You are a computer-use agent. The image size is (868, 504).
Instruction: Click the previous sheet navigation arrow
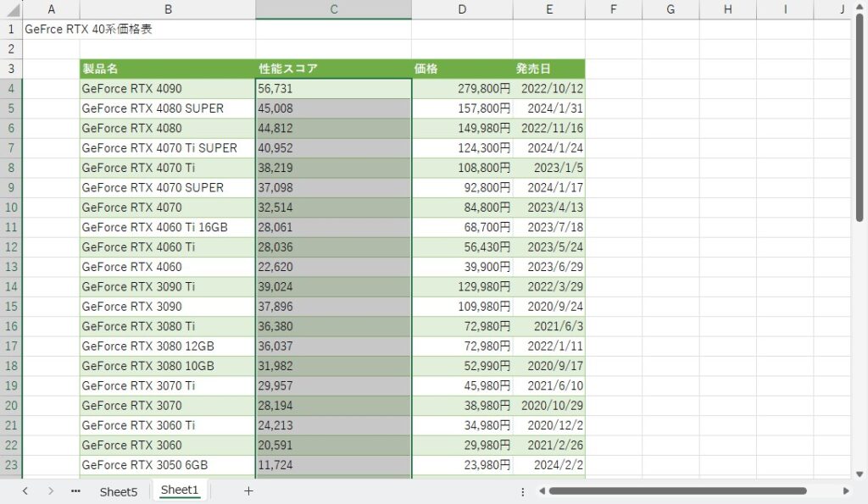click(x=25, y=491)
